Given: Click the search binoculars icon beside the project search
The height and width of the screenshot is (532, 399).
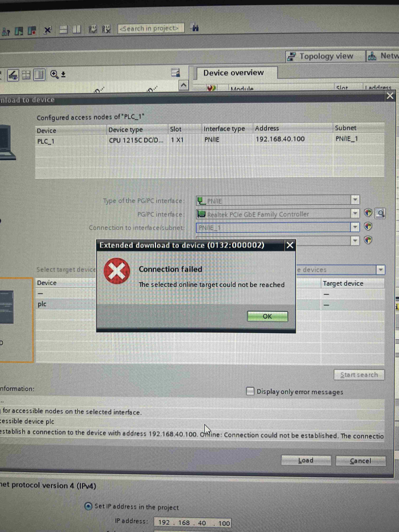Looking at the screenshot, I should [195, 28].
